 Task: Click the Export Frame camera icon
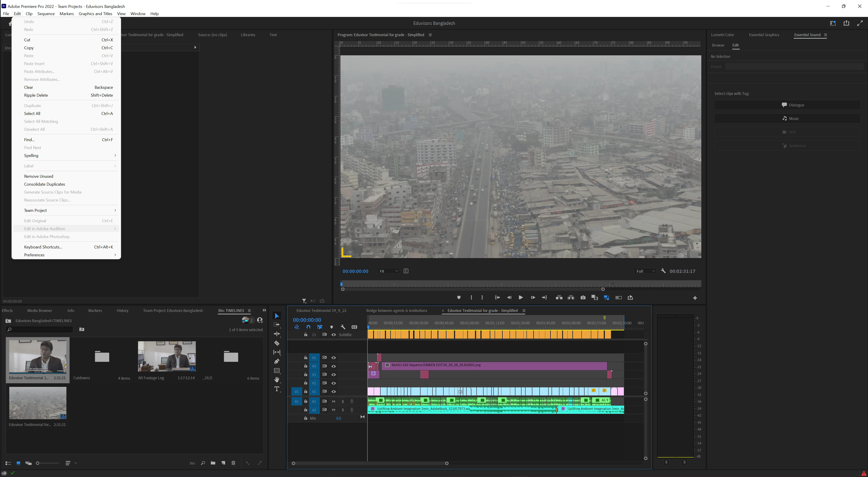(x=583, y=297)
